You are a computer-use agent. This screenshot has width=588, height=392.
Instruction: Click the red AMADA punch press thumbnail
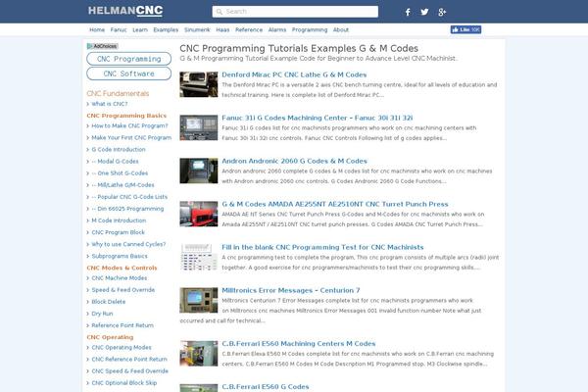point(199,215)
